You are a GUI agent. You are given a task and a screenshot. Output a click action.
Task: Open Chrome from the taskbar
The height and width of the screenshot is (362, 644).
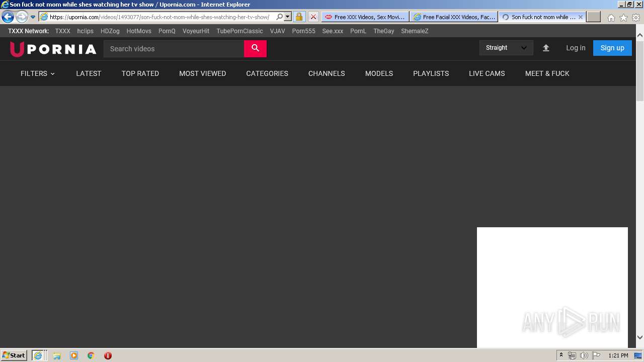[91, 355]
